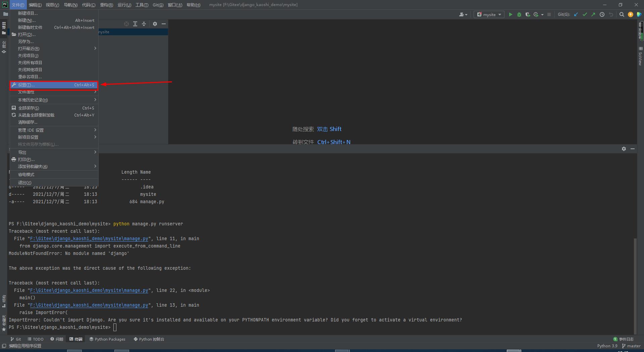Click the PyCharm logo in title bar

click(x=5, y=4)
